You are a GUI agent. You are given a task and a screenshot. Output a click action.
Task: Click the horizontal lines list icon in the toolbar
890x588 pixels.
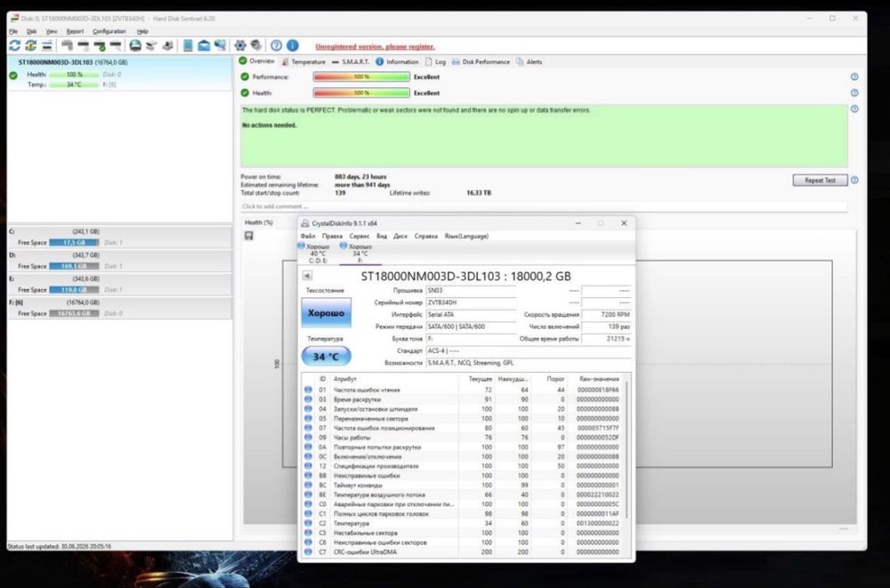point(47,45)
